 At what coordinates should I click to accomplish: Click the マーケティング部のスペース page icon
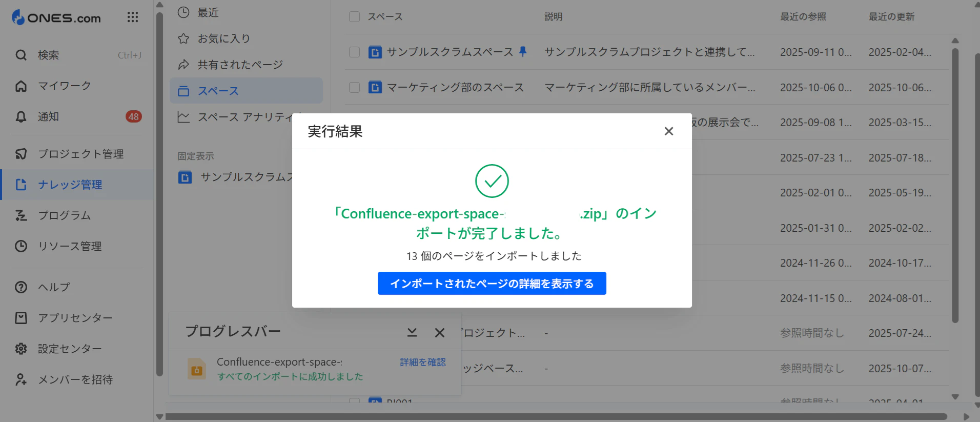click(375, 87)
